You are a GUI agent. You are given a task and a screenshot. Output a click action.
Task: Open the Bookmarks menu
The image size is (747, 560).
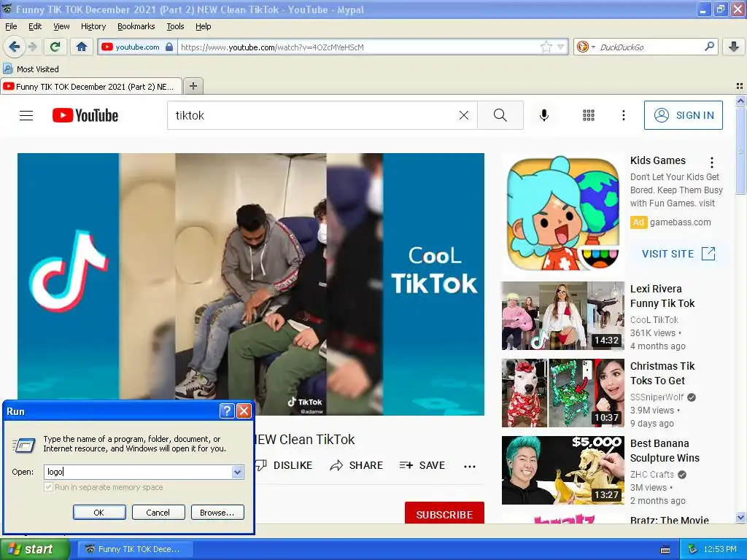click(x=136, y=26)
